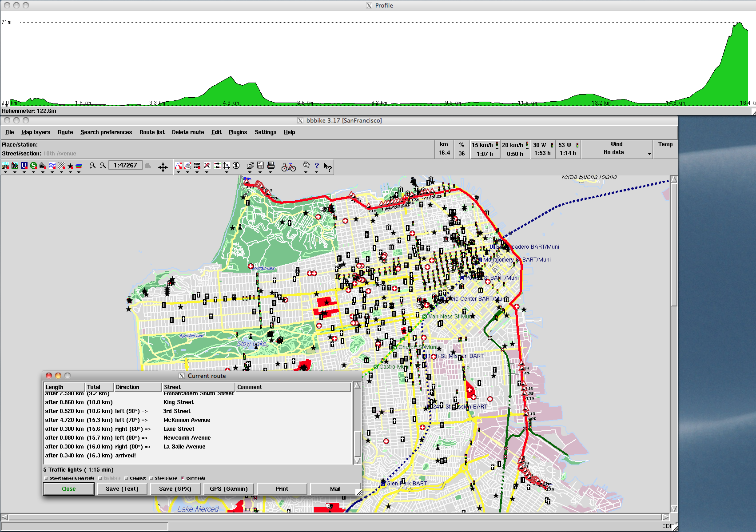Open the Plugins menu
The height and width of the screenshot is (532, 756).
click(x=238, y=132)
